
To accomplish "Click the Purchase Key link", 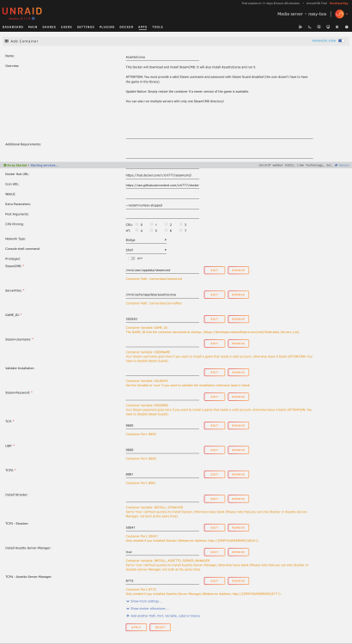I will 338,3.
